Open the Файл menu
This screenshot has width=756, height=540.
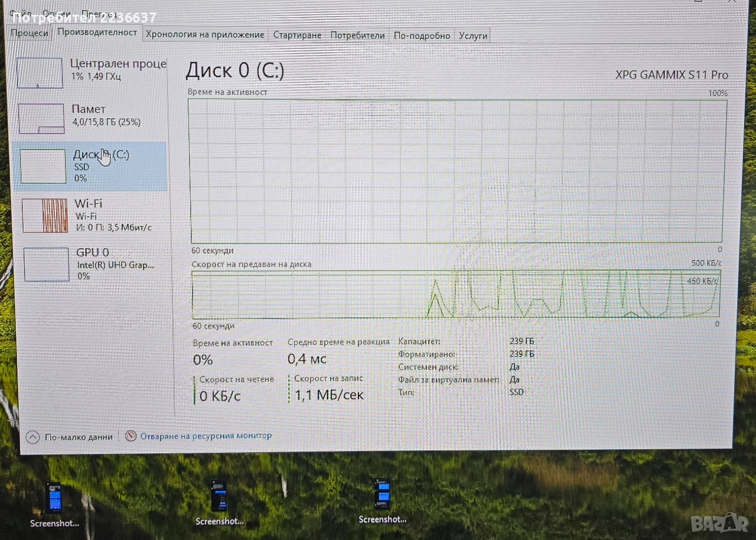(21, 13)
